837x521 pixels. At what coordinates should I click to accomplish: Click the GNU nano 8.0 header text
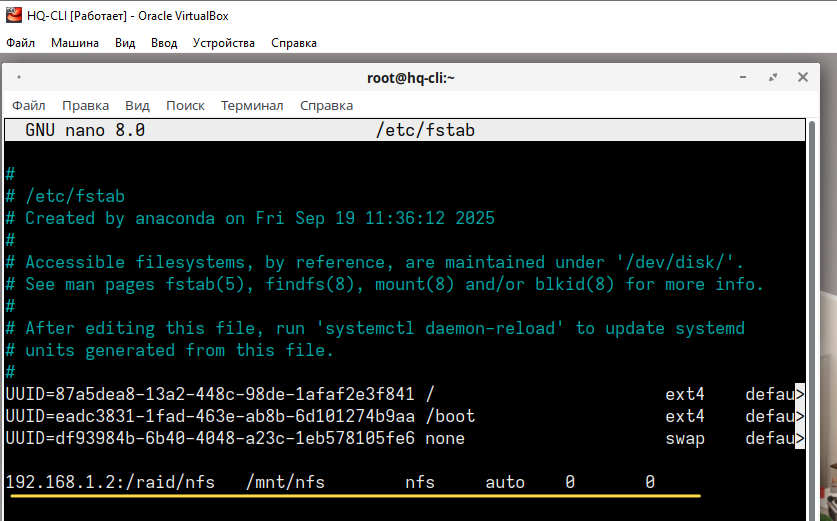click(85, 130)
